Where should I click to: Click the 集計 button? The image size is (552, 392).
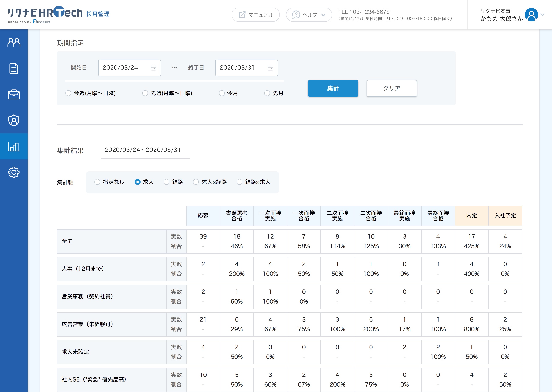pyautogui.click(x=333, y=88)
